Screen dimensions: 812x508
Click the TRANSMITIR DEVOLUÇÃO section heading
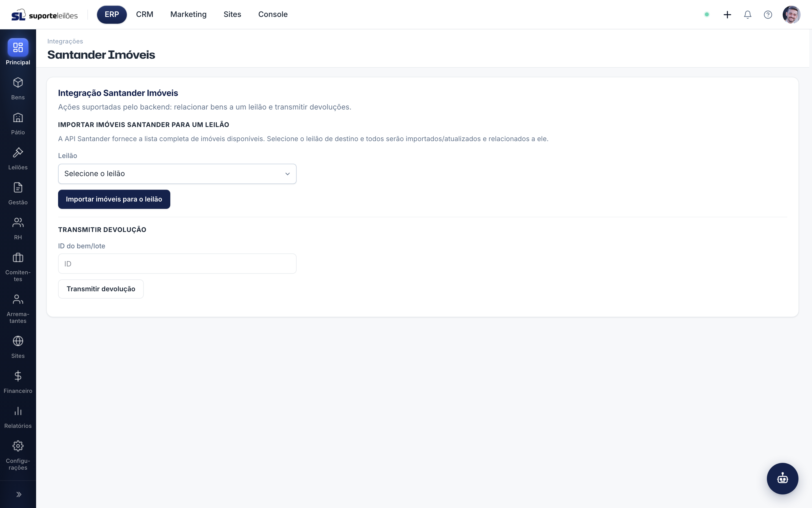tap(102, 230)
